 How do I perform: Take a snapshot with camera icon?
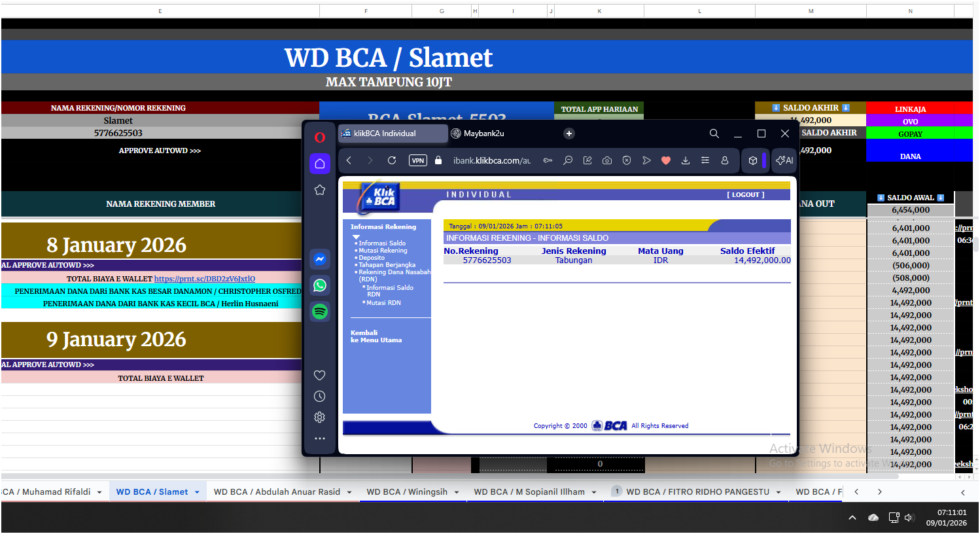click(607, 160)
